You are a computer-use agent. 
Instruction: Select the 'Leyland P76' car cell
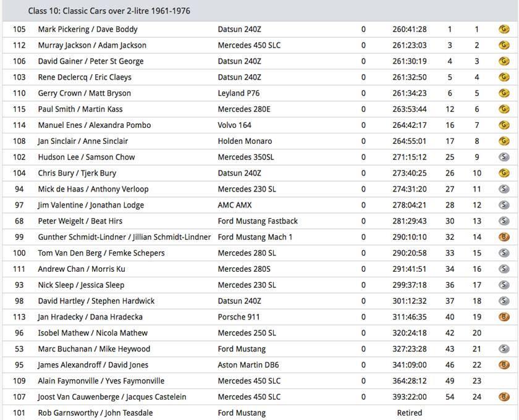tap(238, 93)
